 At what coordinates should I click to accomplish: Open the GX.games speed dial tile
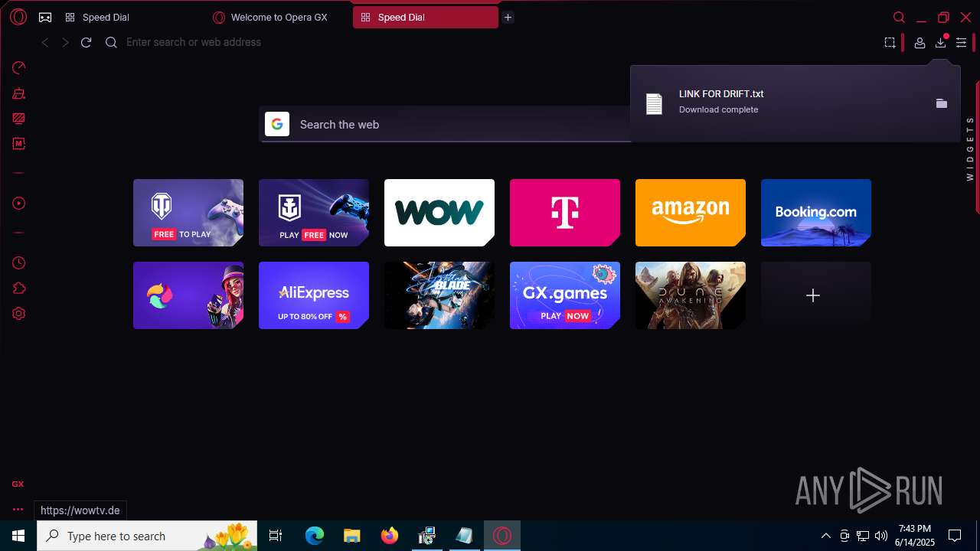click(565, 295)
